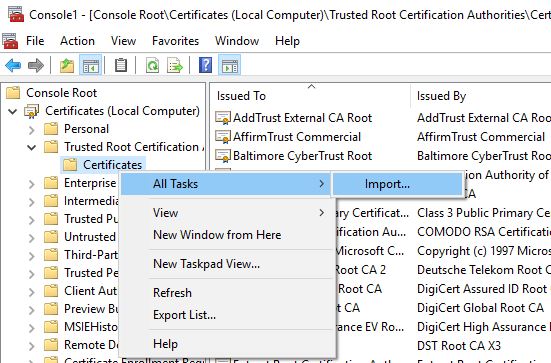Choose Help in context menu
551x363 pixels.
[x=226, y=344]
